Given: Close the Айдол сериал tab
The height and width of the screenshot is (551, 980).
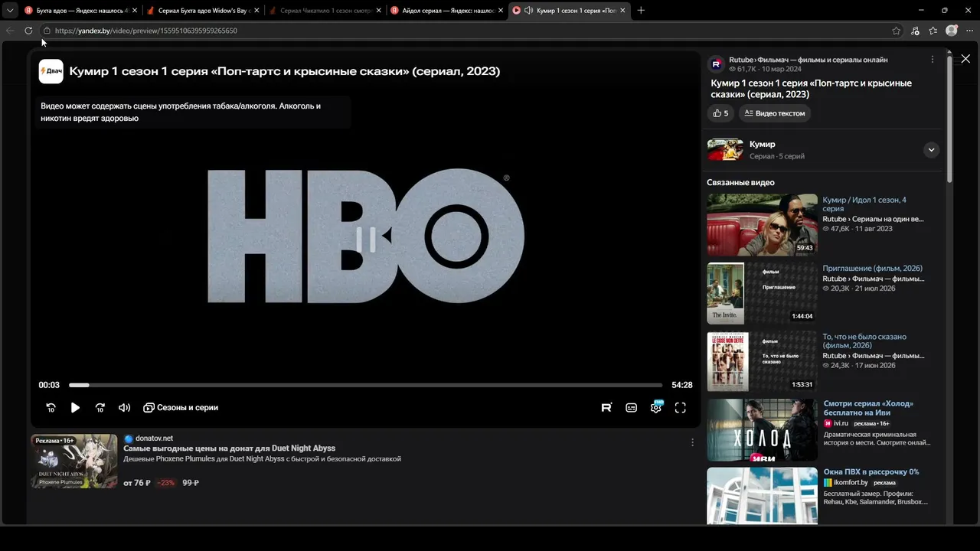Looking at the screenshot, I should 500,11.
